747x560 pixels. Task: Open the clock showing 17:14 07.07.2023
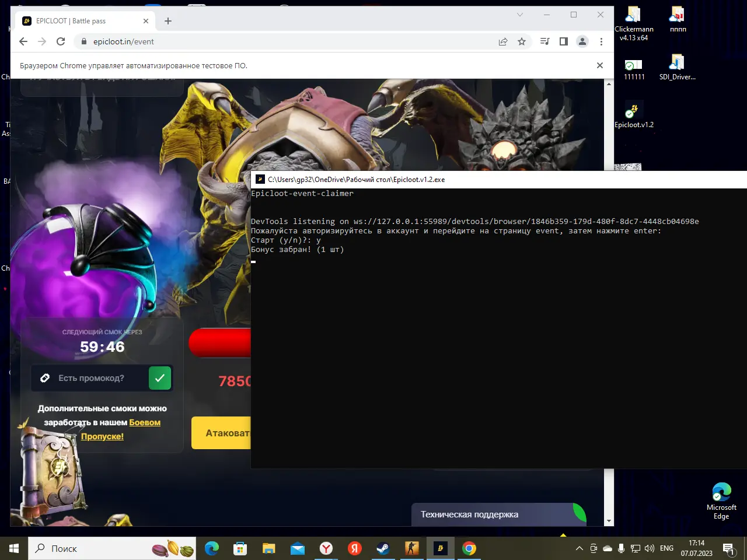pos(696,548)
